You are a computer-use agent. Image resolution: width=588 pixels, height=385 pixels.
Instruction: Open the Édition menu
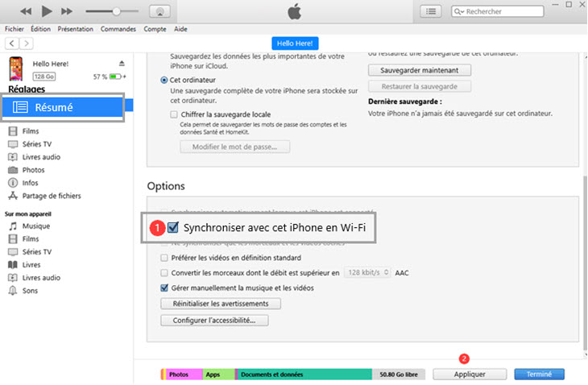[40, 29]
